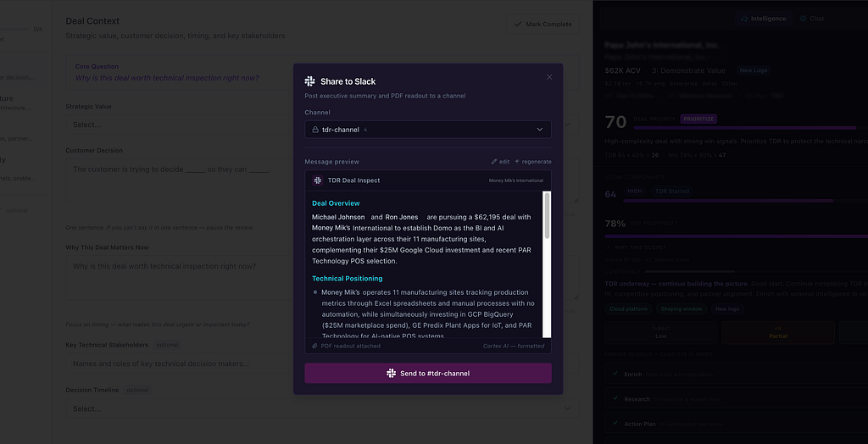Regenerate the message preview
This screenshot has width=868, height=444.
532,162
